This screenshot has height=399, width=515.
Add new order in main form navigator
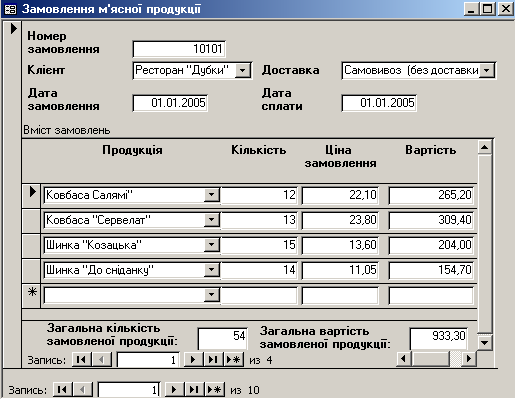pos(215,389)
